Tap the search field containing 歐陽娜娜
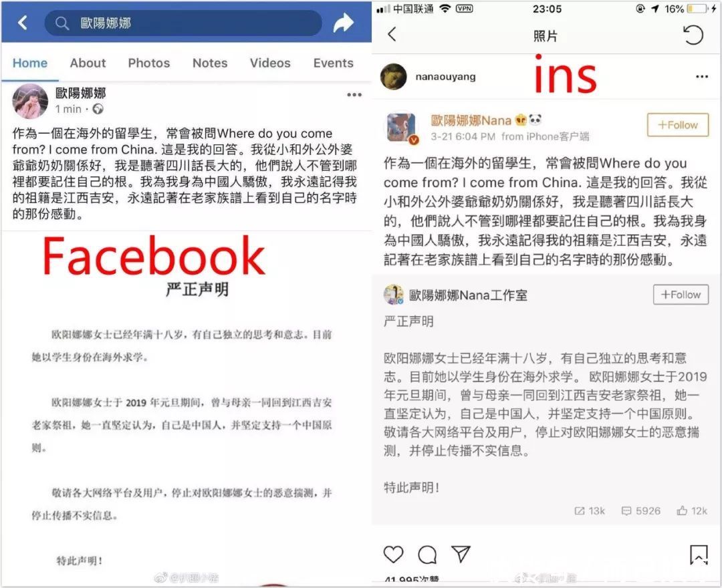The width and height of the screenshot is (722, 588). 183,23
